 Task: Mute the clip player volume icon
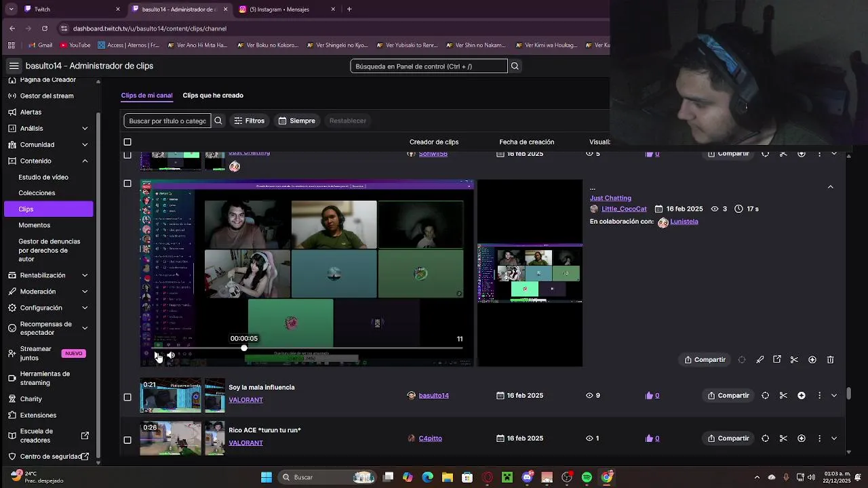(171, 354)
